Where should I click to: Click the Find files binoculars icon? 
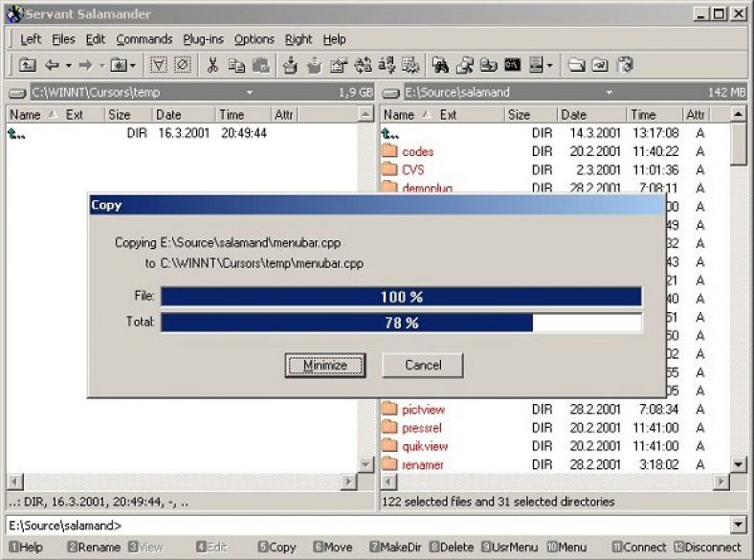point(440,65)
